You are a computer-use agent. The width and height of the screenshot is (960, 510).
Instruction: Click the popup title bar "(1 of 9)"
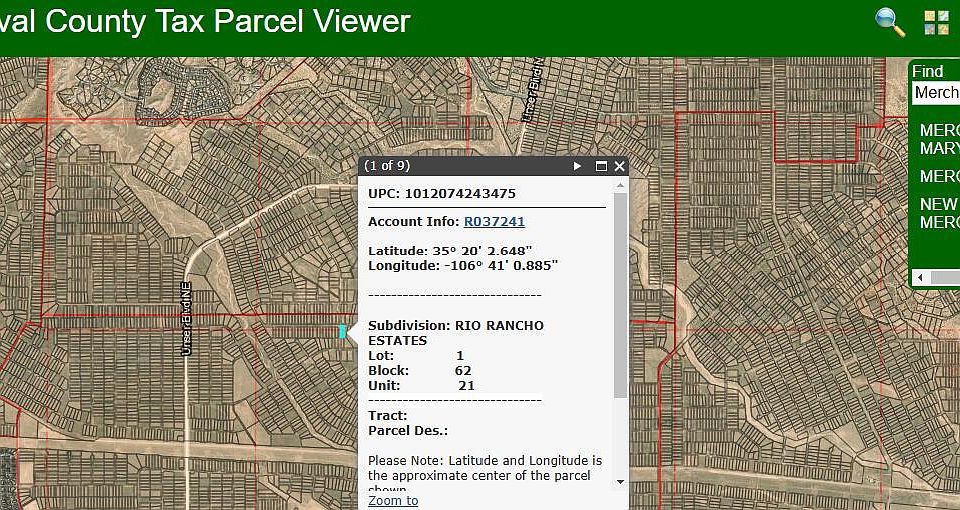pyautogui.click(x=387, y=166)
